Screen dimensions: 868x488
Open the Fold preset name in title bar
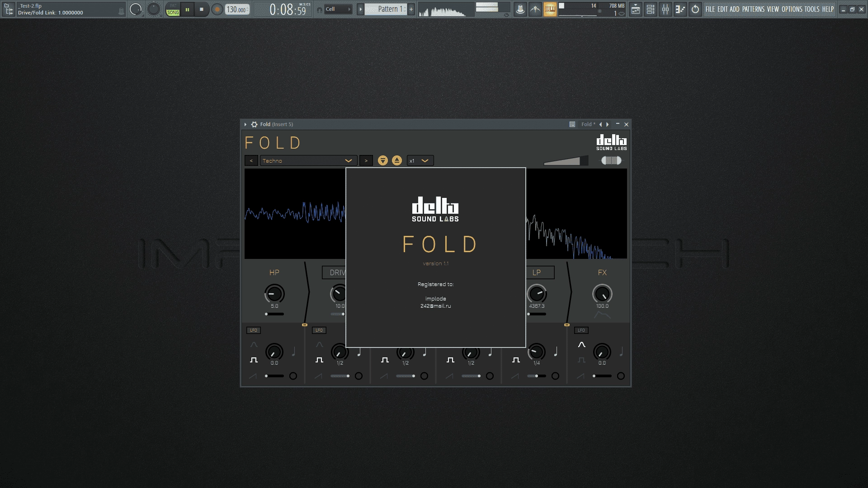tap(588, 124)
